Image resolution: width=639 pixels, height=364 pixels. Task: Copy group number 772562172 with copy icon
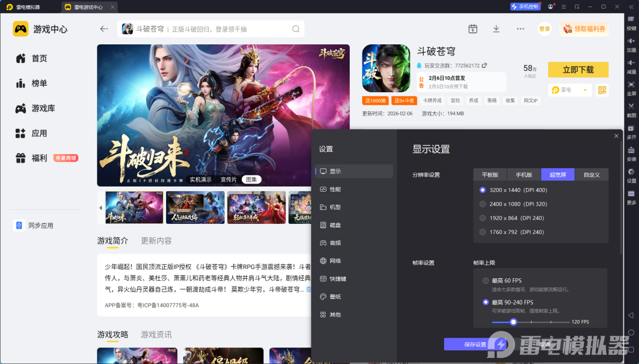[x=484, y=66]
